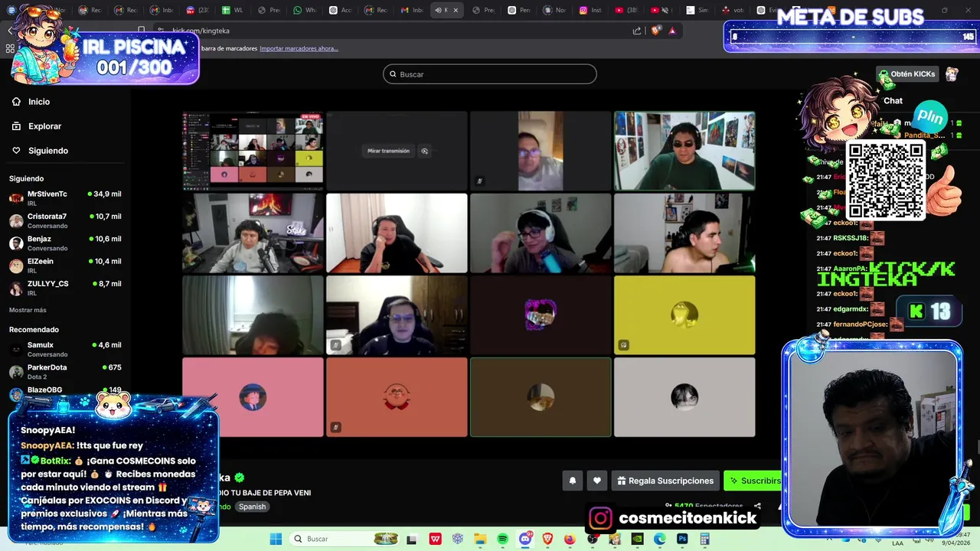980x551 pixels.
Task: Open the Siguiendo sidebar item
Action: click(x=48, y=151)
